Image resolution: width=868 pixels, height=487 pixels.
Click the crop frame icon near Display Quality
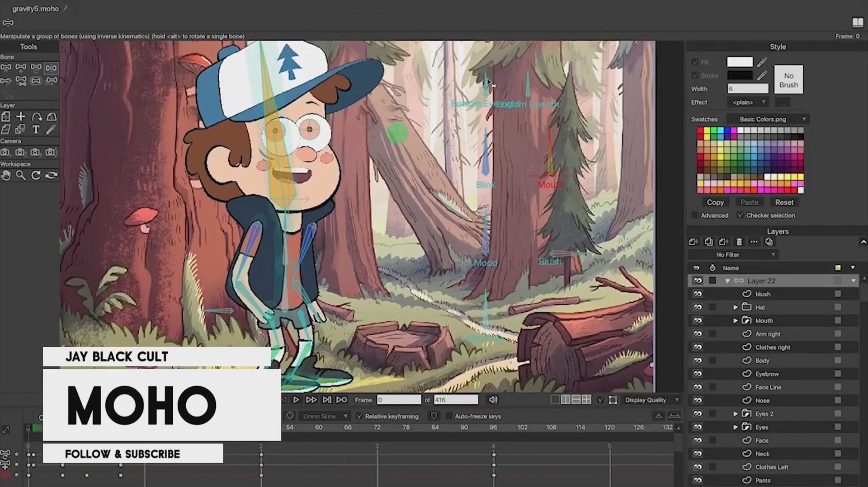point(613,400)
